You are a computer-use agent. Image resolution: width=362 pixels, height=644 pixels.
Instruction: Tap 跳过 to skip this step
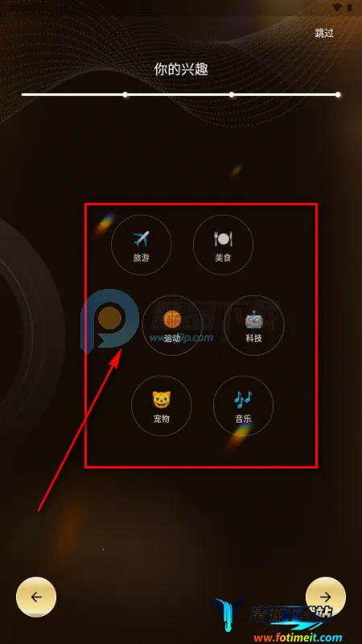point(324,33)
